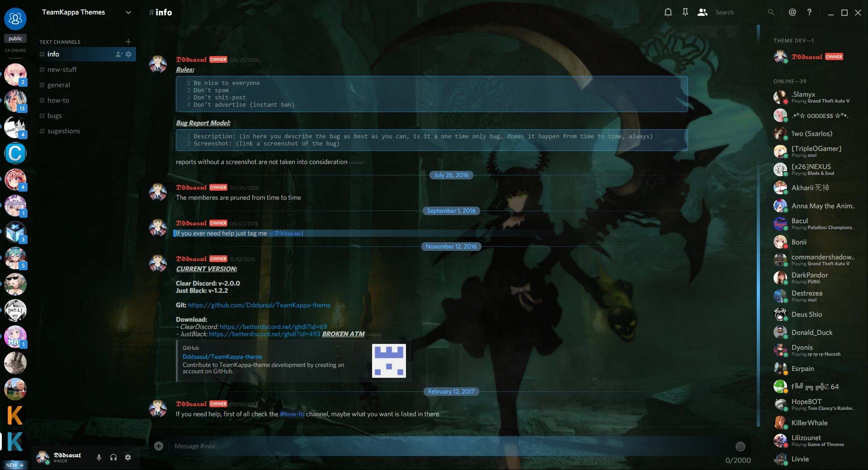Click Dddsasul avatar on Rules message
The width and height of the screenshot is (868, 470).
pyautogui.click(x=158, y=65)
